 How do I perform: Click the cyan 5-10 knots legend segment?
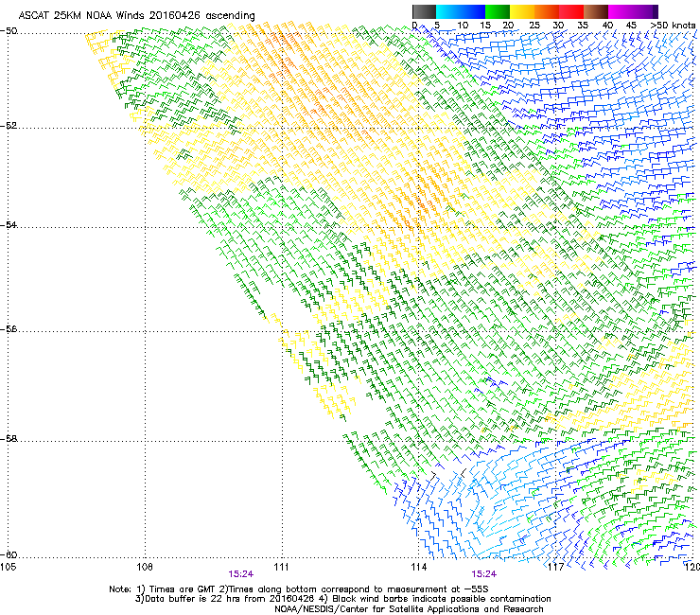click(447, 11)
